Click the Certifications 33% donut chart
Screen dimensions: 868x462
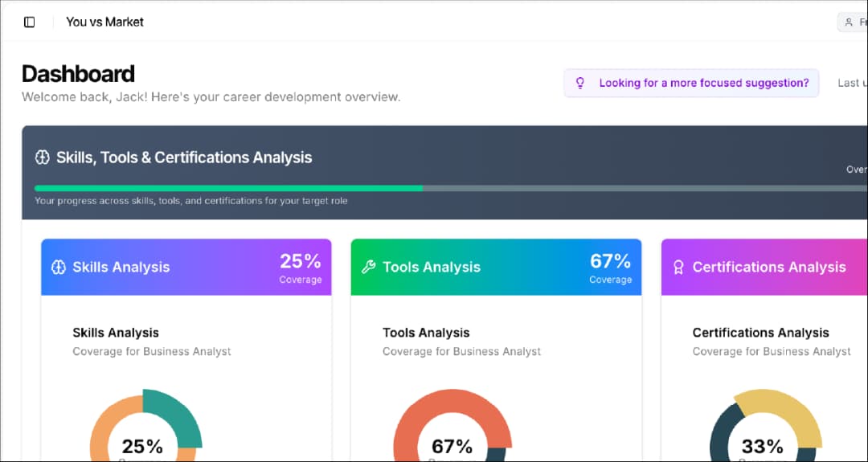(x=766, y=426)
